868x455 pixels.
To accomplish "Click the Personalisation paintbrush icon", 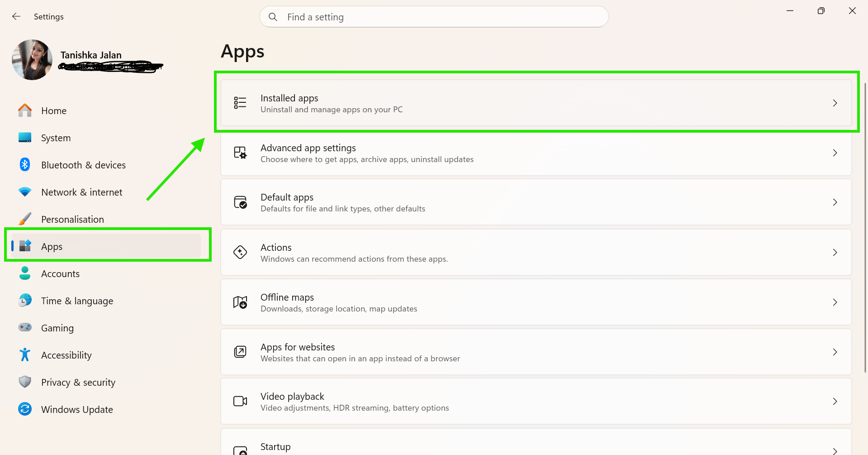I will [25, 219].
